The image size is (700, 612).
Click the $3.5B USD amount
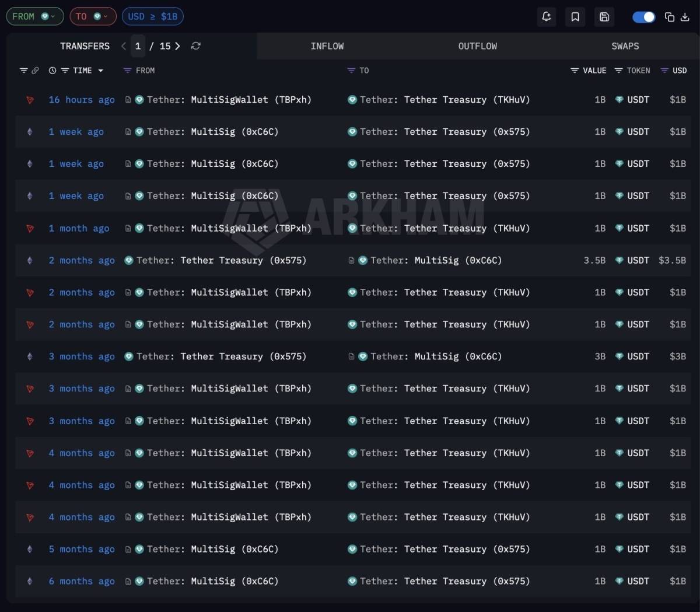coord(672,260)
